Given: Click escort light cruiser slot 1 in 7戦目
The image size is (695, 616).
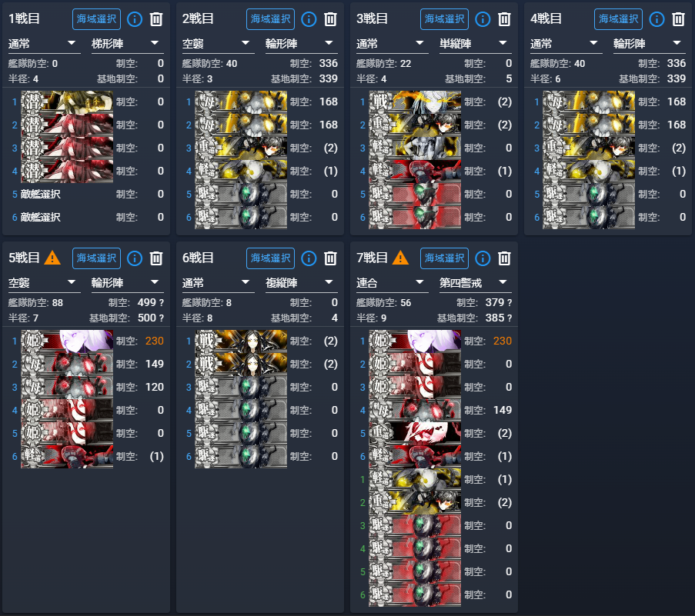Looking at the screenshot, I should pyautogui.click(x=415, y=480).
